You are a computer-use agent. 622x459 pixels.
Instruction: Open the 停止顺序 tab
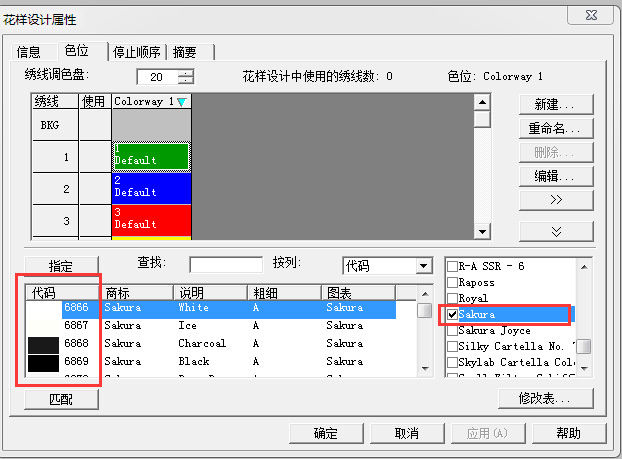coord(137,52)
